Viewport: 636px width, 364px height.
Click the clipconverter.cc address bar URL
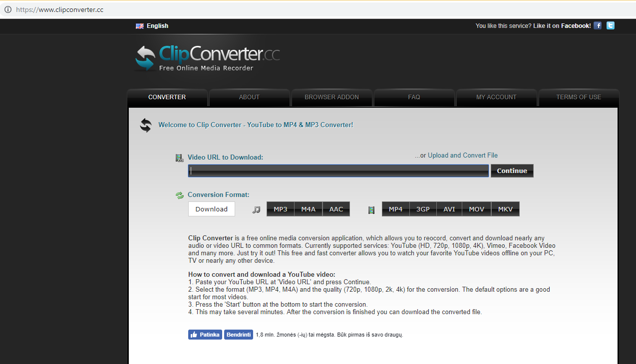tap(59, 9)
